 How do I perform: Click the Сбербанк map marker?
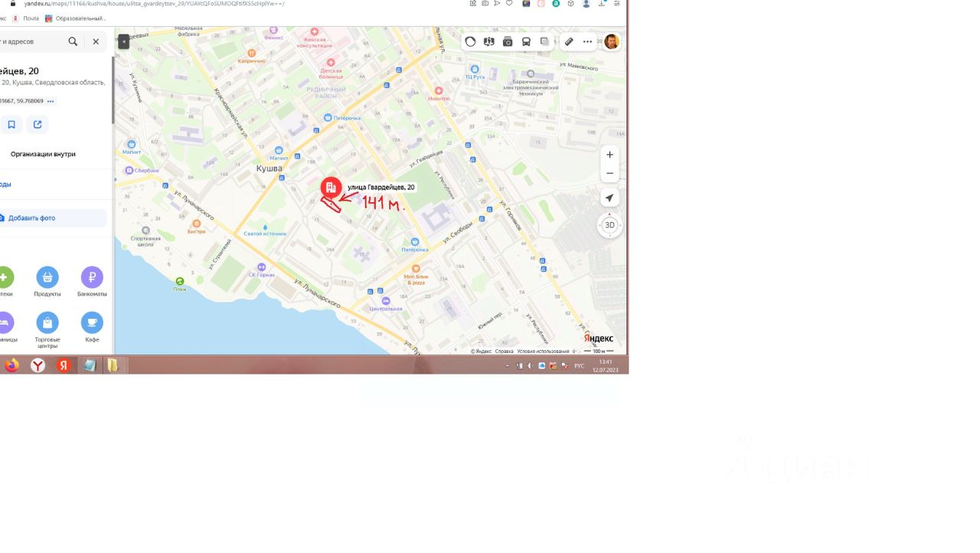[129, 170]
